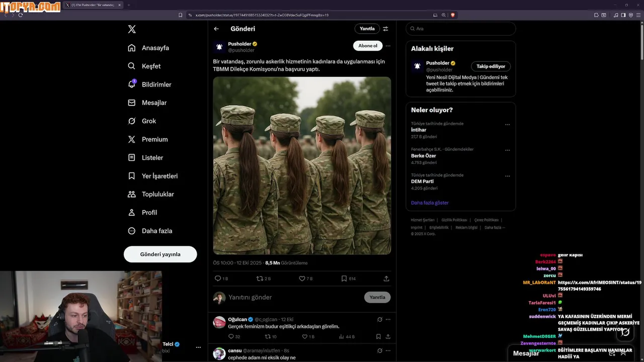Open Premium page
Viewport: 644px width, 362px height.
[x=148, y=139]
